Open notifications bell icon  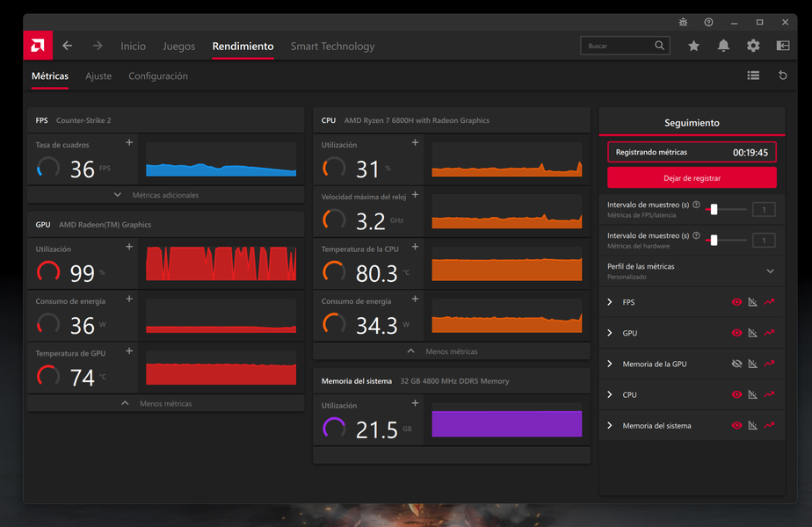coord(723,46)
